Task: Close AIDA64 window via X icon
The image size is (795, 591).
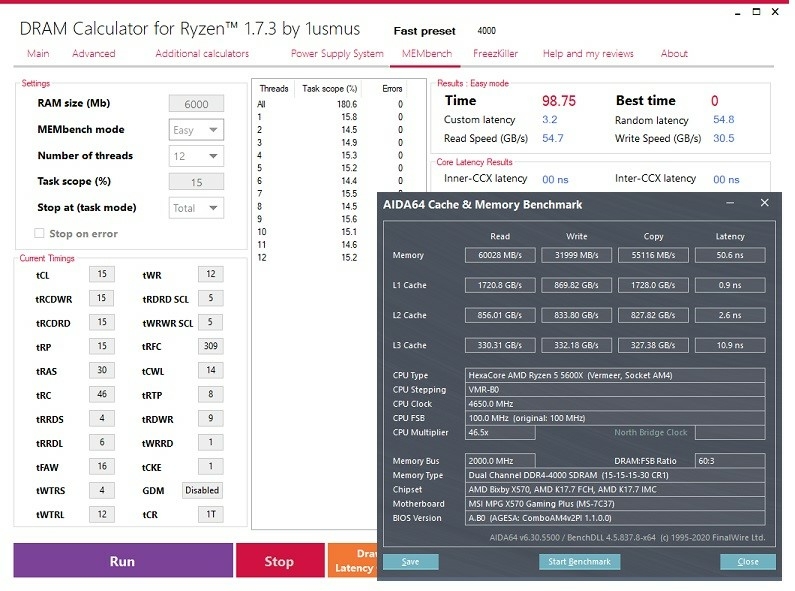Action: pos(765,203)
